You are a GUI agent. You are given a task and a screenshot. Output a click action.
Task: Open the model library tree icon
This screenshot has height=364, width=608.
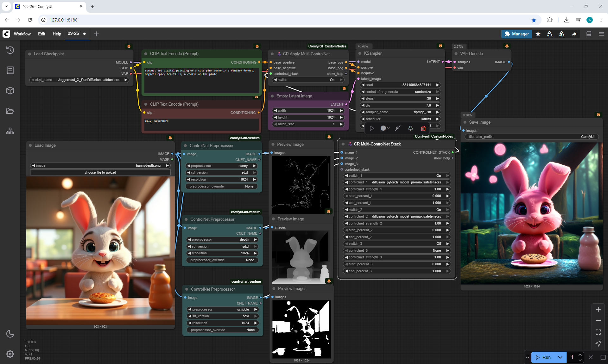coord(10,131)
